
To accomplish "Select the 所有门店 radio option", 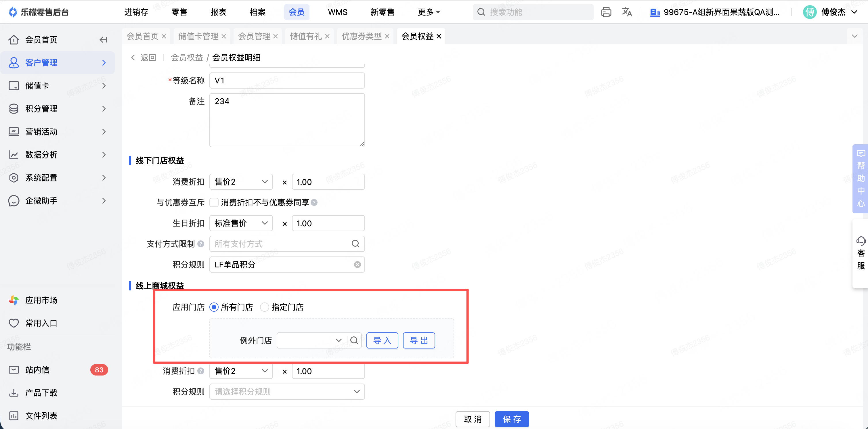I will point(214,307).
